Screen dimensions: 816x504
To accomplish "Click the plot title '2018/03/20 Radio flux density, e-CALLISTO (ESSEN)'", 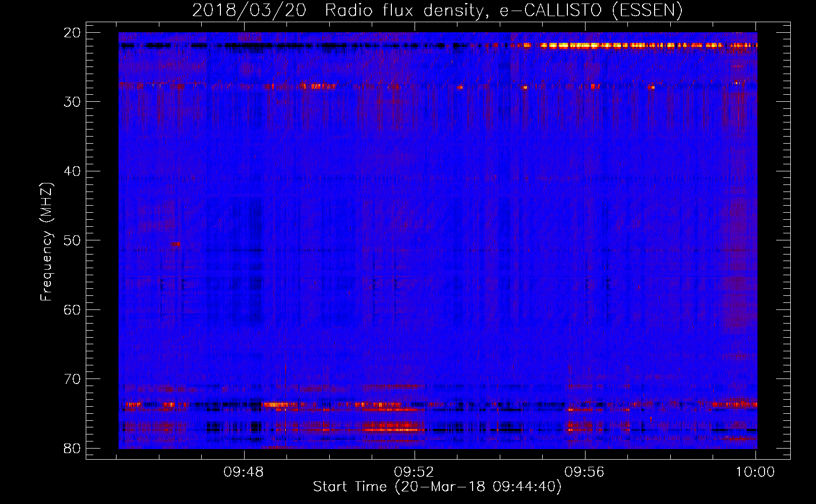I will click(437, 10).
